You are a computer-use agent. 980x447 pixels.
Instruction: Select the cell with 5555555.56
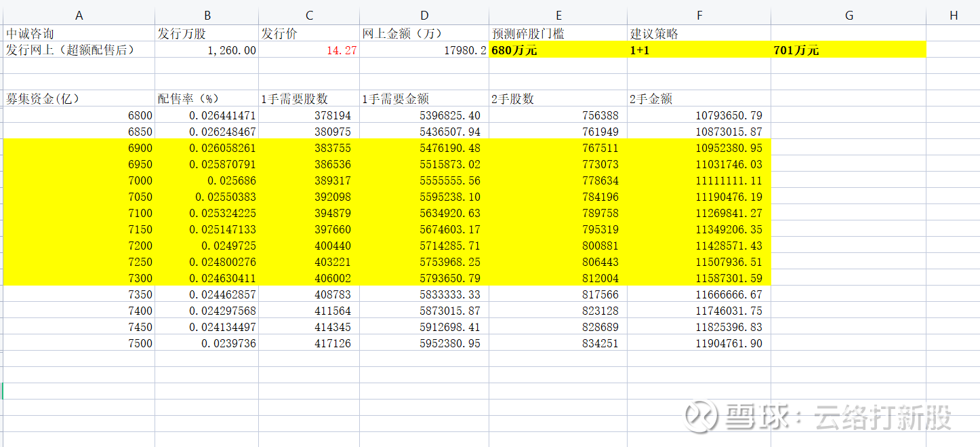pos(424,180)
